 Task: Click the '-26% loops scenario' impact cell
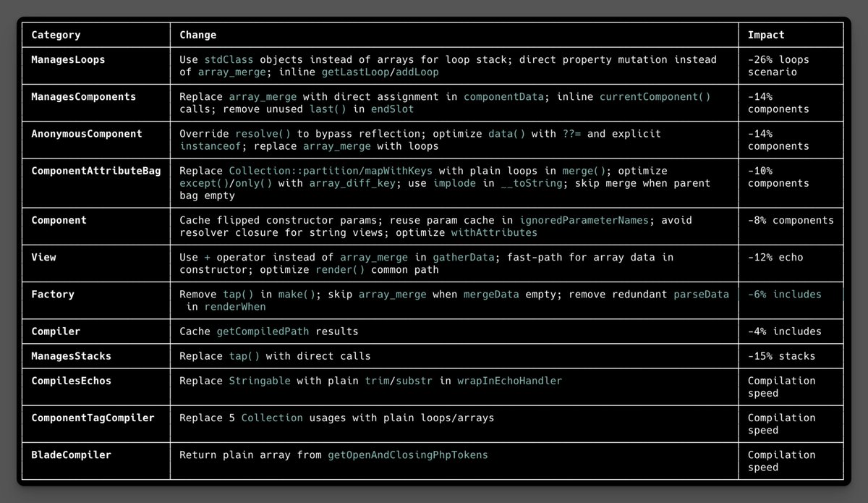778,66
